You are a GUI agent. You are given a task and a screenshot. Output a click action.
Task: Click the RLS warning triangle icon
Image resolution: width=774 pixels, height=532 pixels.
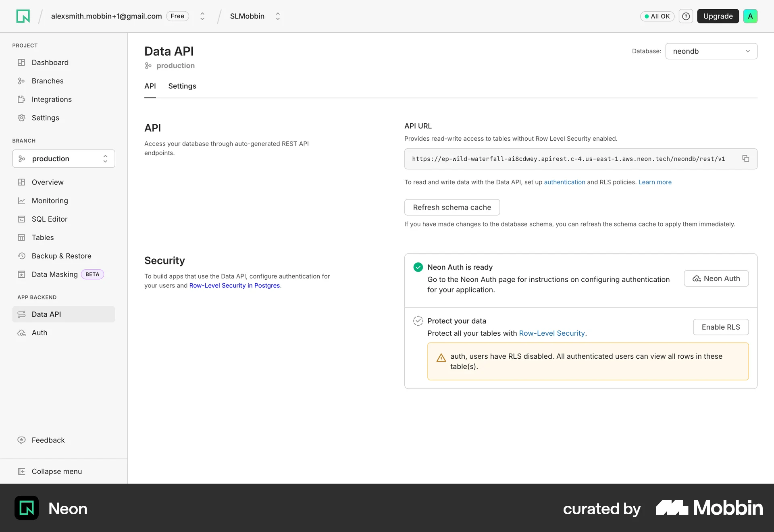coord(441,358)
